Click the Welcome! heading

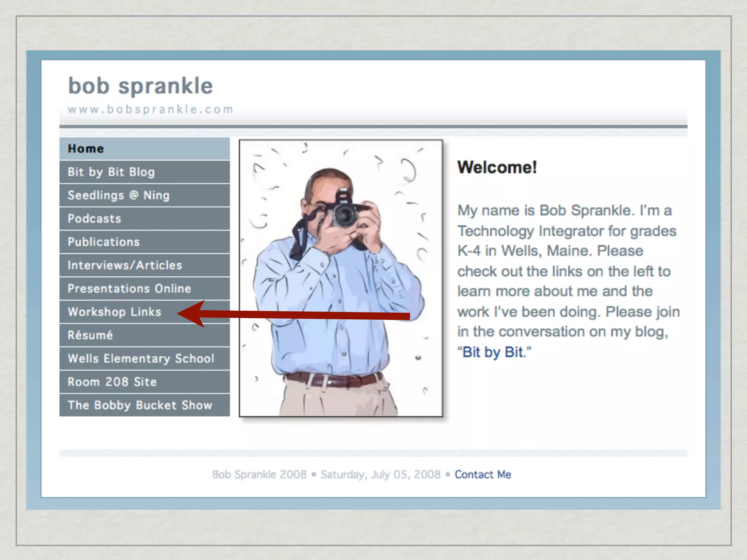[x=497, y=167]
